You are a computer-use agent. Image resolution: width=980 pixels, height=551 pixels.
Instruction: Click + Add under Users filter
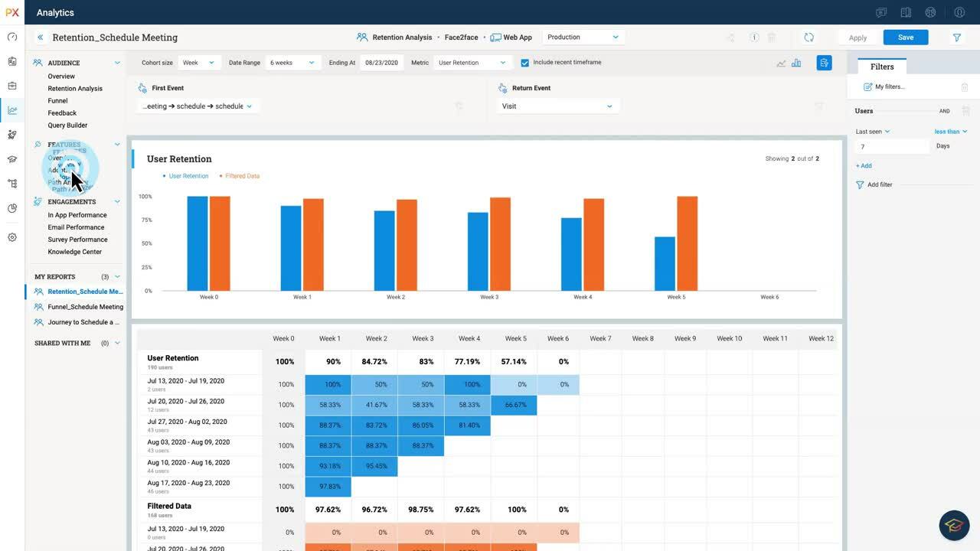point(864,165)
